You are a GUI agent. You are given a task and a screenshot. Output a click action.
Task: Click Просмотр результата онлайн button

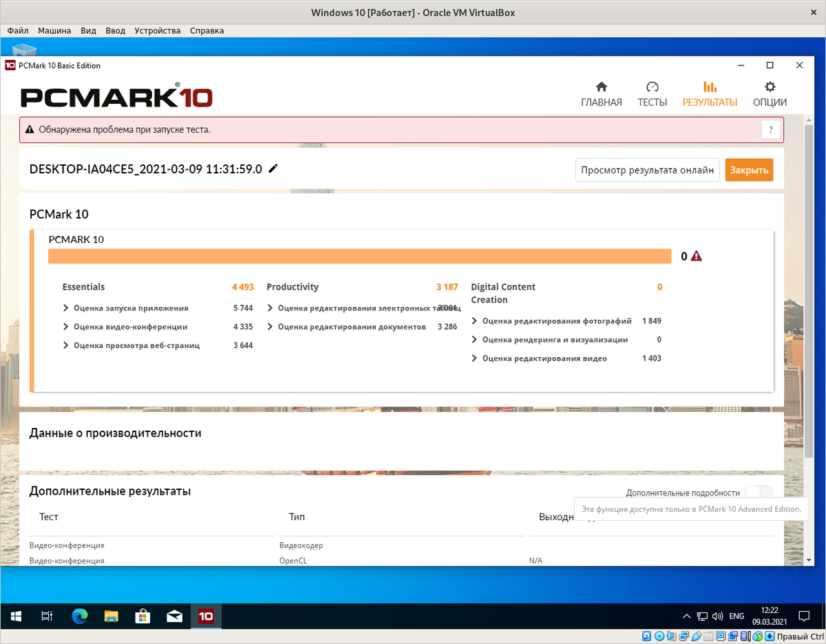647,170
